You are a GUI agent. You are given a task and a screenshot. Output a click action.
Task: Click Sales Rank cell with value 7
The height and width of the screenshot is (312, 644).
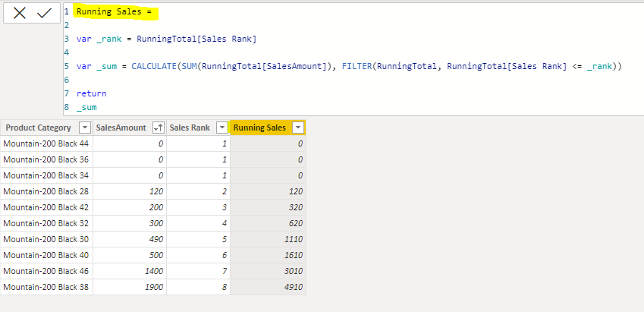coord(199,271)
